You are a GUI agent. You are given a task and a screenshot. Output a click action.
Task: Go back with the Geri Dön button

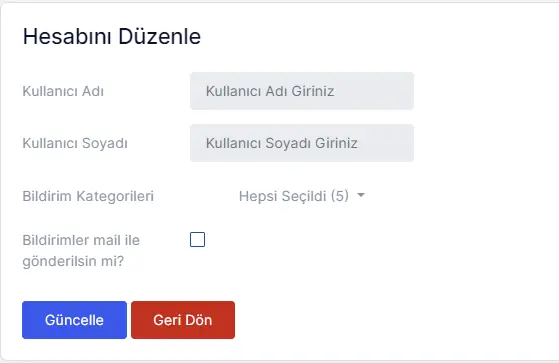[x=183, y=320]
